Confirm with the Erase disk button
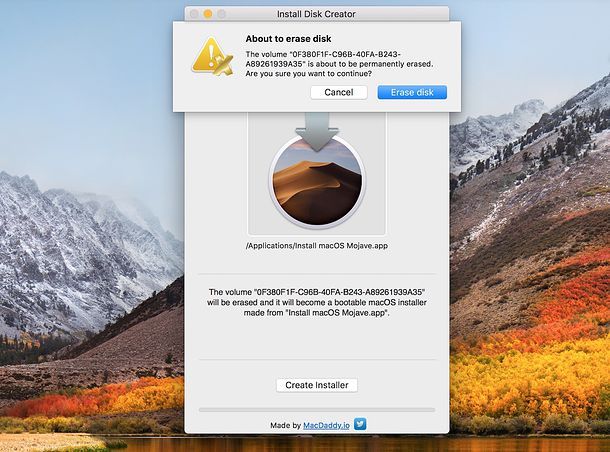 click(412, 92)
